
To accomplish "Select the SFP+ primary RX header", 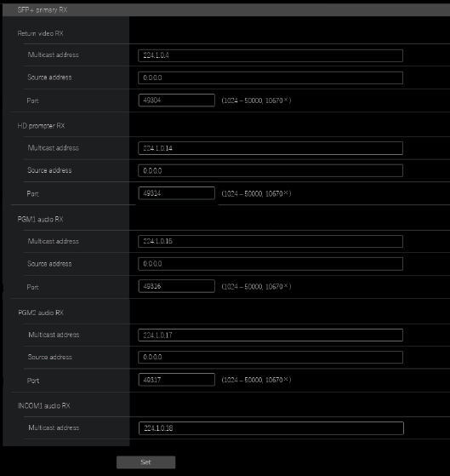I will tap(226, 10).
